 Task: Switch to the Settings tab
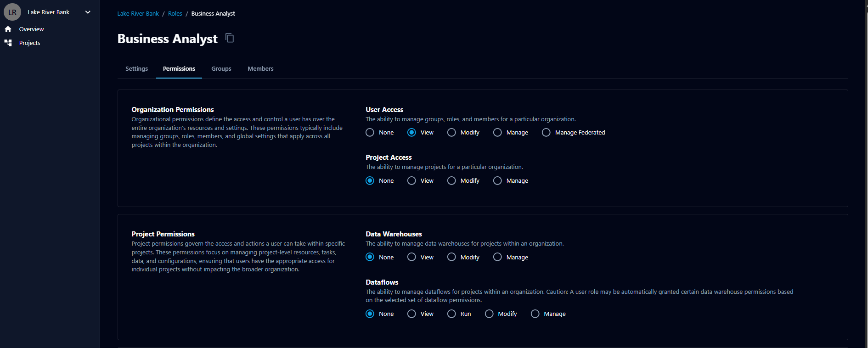136,68
